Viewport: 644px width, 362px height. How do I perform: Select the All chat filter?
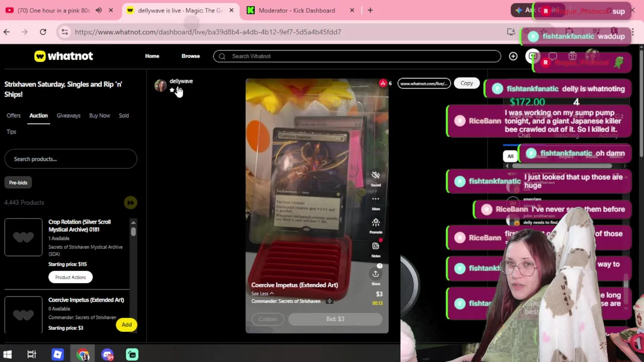click(510, 156)
